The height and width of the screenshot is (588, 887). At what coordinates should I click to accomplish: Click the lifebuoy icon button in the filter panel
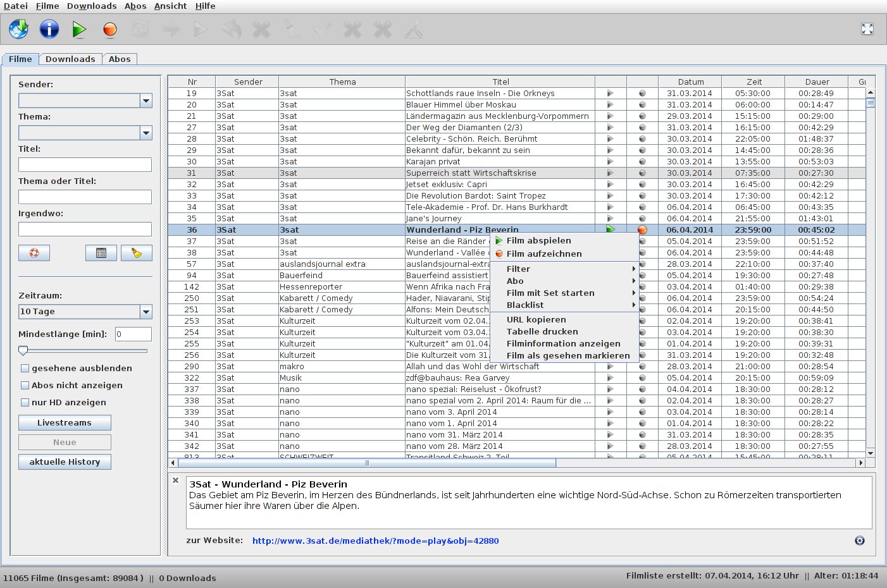click(34, 253)
